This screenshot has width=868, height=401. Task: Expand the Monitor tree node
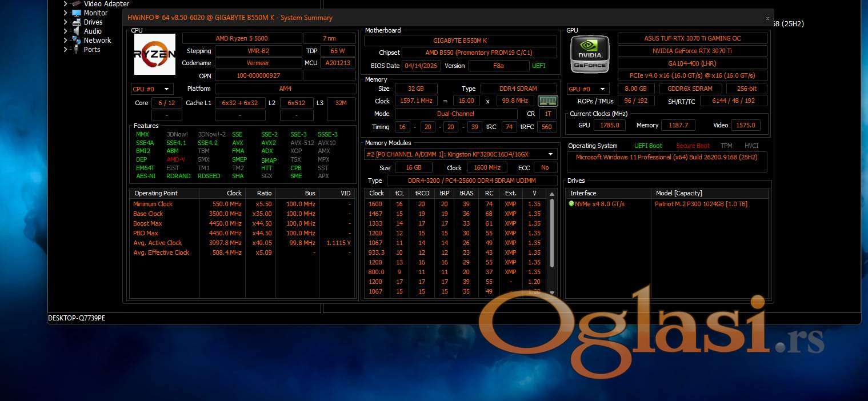tap(65, 13)
